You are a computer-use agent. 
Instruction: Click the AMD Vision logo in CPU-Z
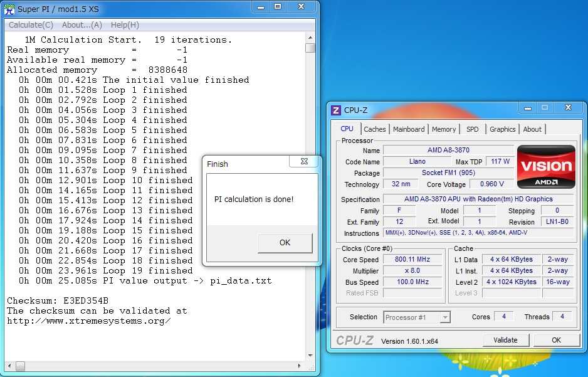(x=546, y=167)
